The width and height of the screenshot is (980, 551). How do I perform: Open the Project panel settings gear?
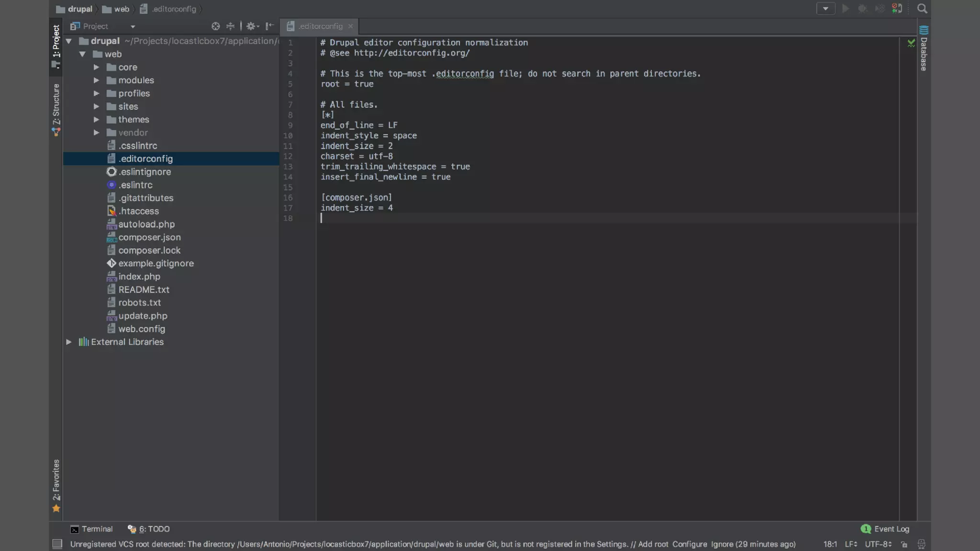point(251,26)
